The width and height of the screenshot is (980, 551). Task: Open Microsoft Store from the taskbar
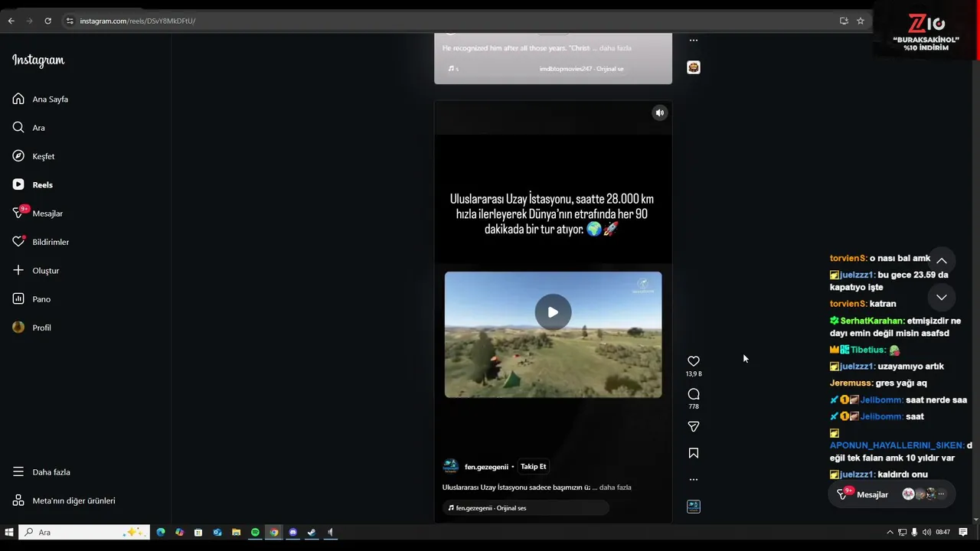(198, 532)
